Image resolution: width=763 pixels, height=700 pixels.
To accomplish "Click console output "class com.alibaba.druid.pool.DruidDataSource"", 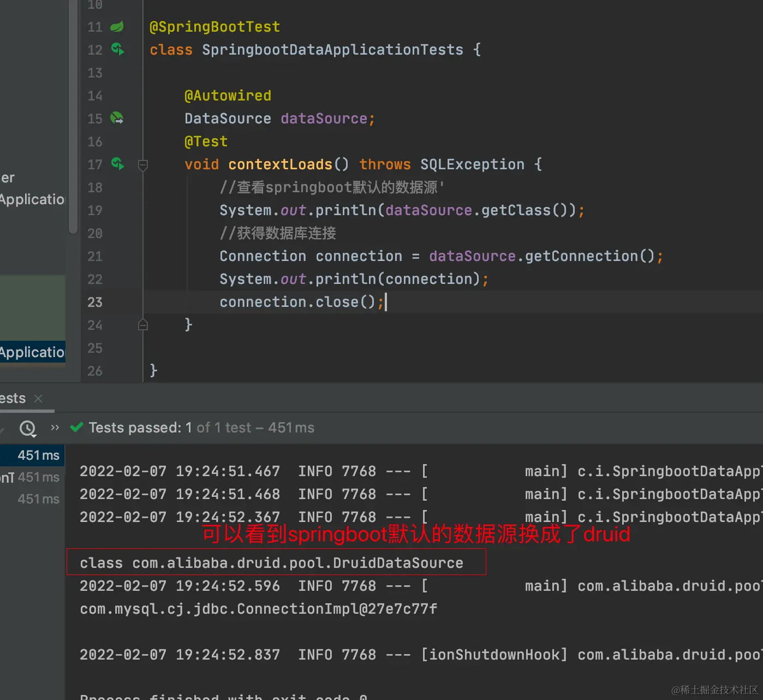I will (x=271, y=563).
